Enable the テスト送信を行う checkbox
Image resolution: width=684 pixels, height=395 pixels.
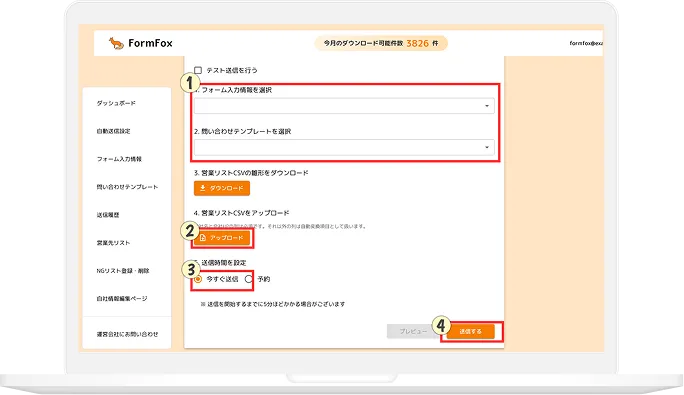(198, 70)
